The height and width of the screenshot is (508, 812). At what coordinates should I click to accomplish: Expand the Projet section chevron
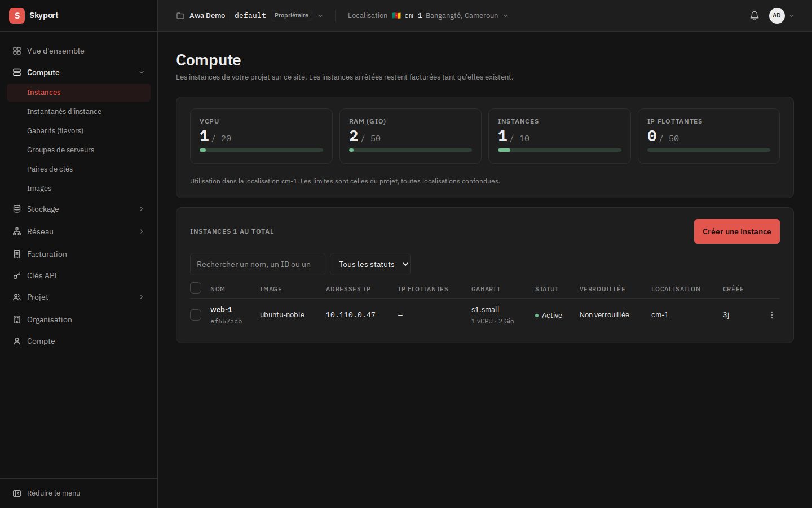(x=142, y=297)
